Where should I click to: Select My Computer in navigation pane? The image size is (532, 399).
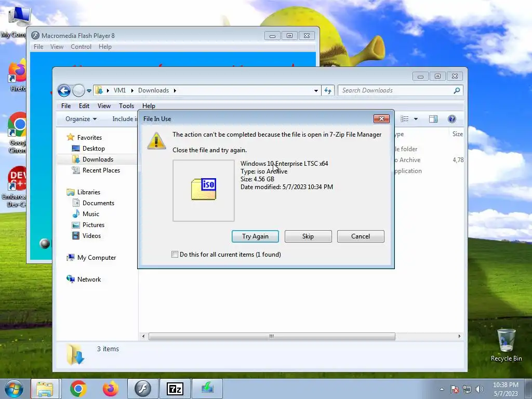pyautogui.click(x=96, y=258)
